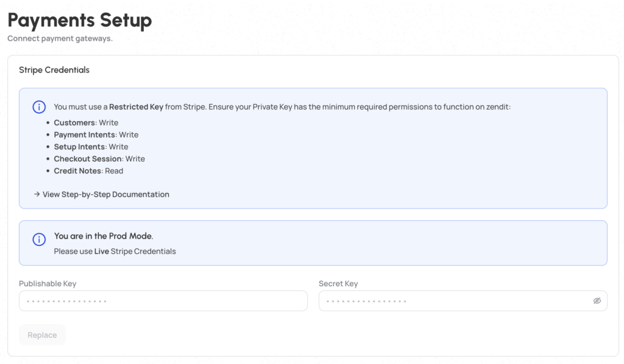Click the bold Restricted Key text
624x364 pixels.
136,107
